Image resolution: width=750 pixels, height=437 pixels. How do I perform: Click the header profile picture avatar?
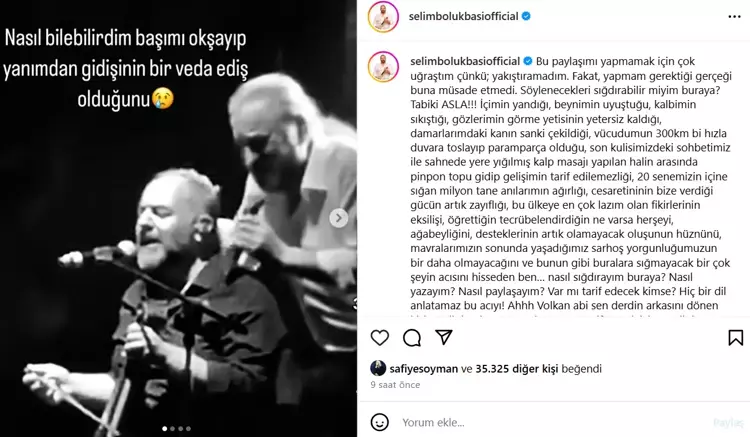[383, 17]
